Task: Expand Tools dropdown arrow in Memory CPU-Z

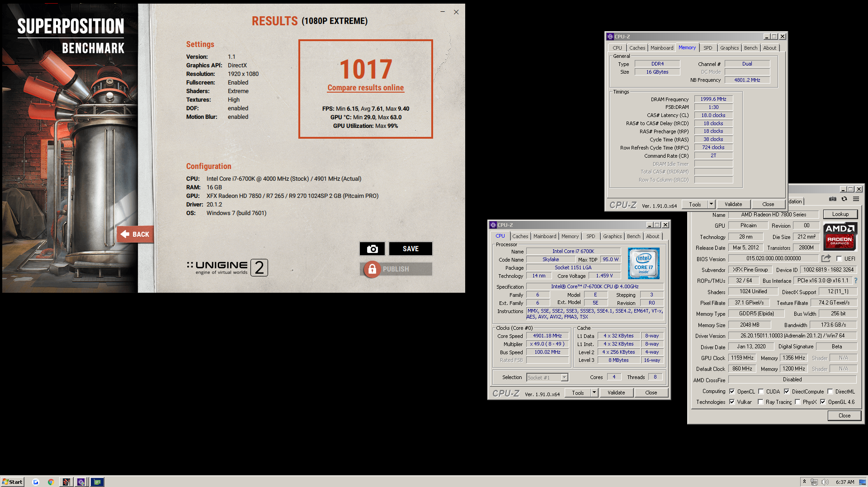Action: pos(711,204)
